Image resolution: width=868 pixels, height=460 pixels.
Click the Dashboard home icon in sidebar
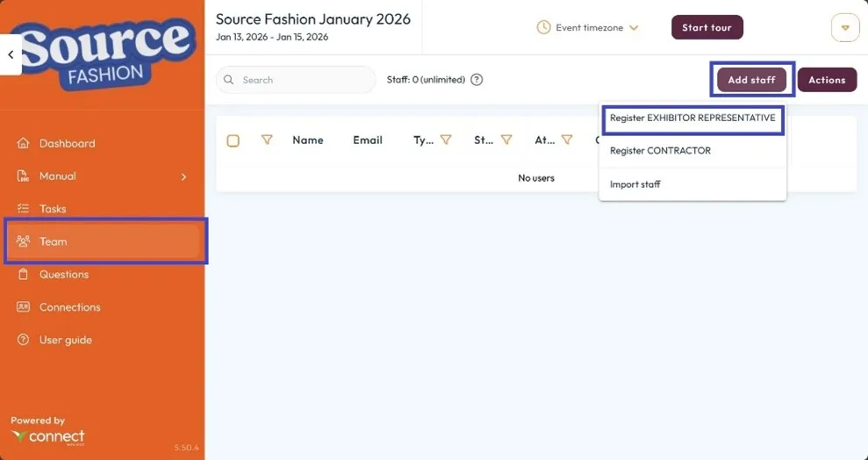pyautogui.click(x=24, y=144)
